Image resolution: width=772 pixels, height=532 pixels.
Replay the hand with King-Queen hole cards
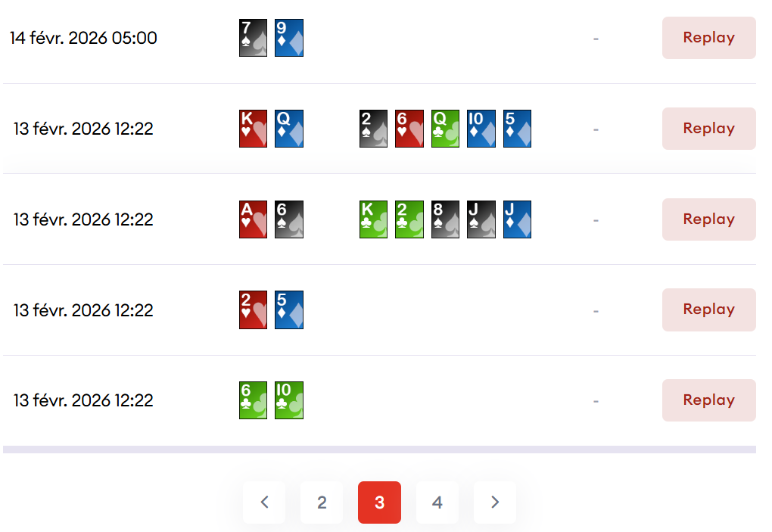click(708, 129)
